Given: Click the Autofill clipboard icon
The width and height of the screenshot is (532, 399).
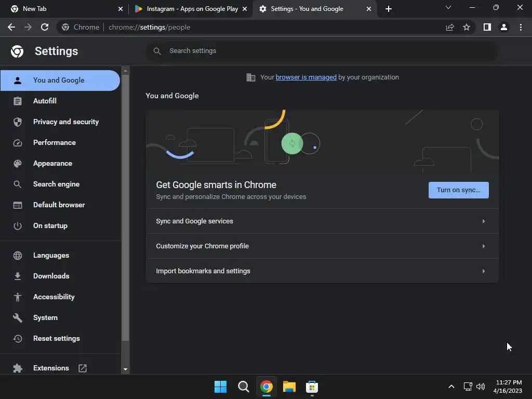Looking at the screenshot, I should [x=17, y=101].
